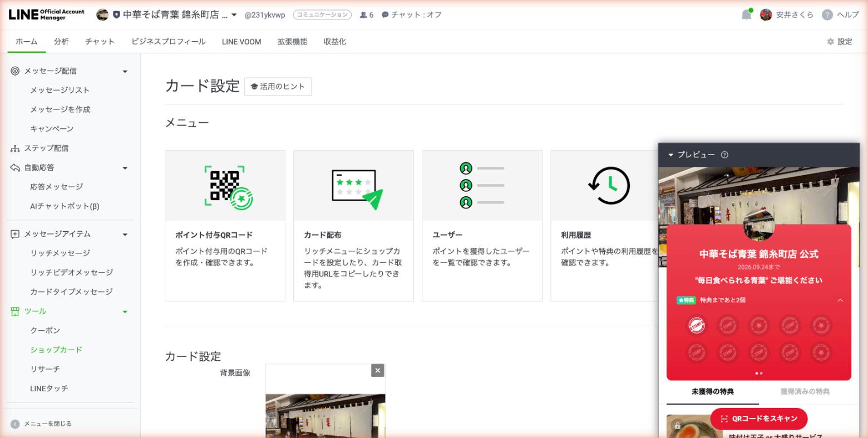Expand the 自動応答 sidebar section
868x438 pixels.
[x=125, y=167]
